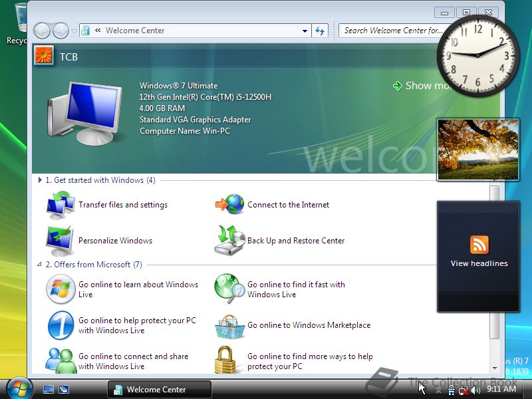Collapse the Get started with Windows group
This screenshot has width=532, height=399.
40,180
